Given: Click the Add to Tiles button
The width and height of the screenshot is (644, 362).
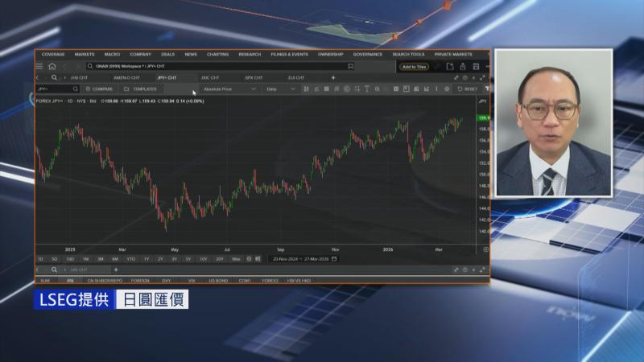Looking at the screenshot, I should [414, 67].
